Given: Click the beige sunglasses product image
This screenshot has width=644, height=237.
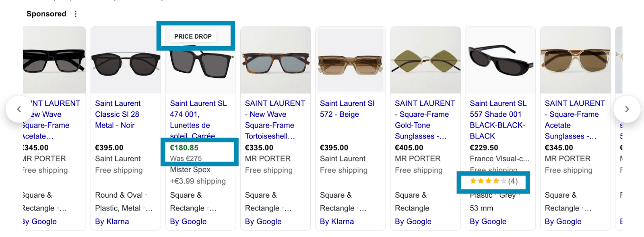Looking at the screenshot, I should pyautogui.click(x=350, y=64).
